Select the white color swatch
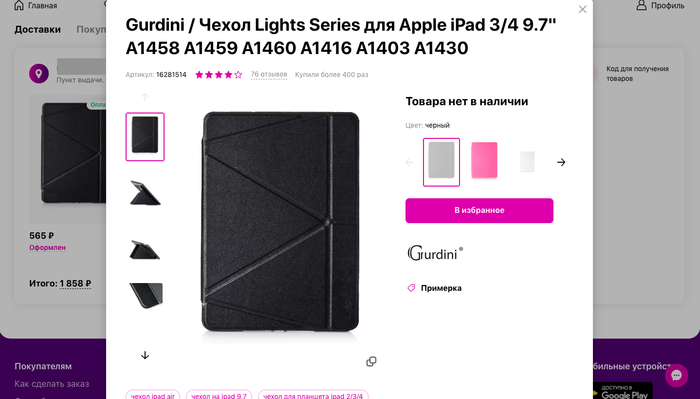 point(527,162)
